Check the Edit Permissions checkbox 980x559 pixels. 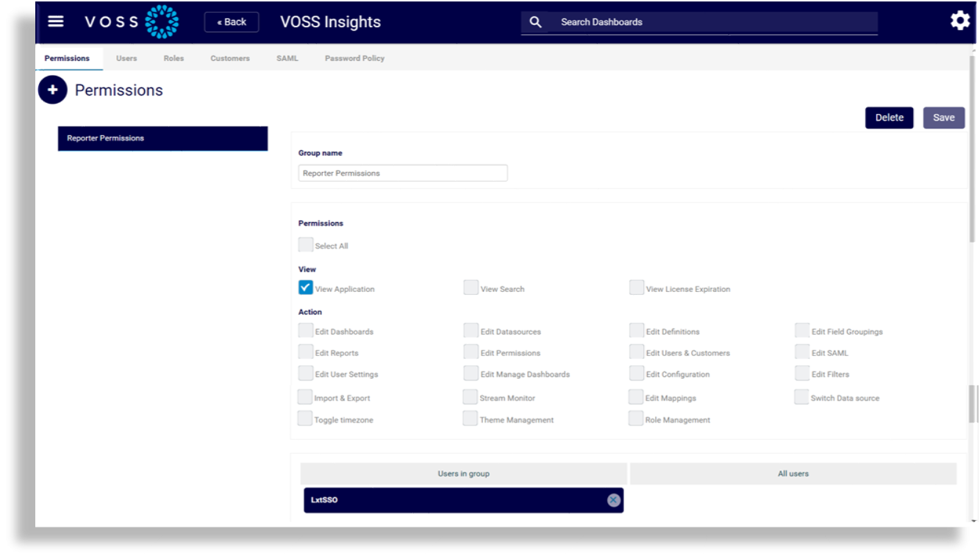pyautogui.click(x=471, y=352)
